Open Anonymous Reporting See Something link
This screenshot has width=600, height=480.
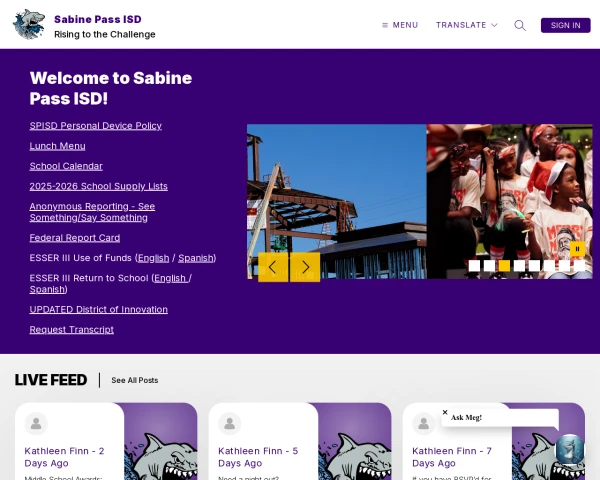coord(92,212)
